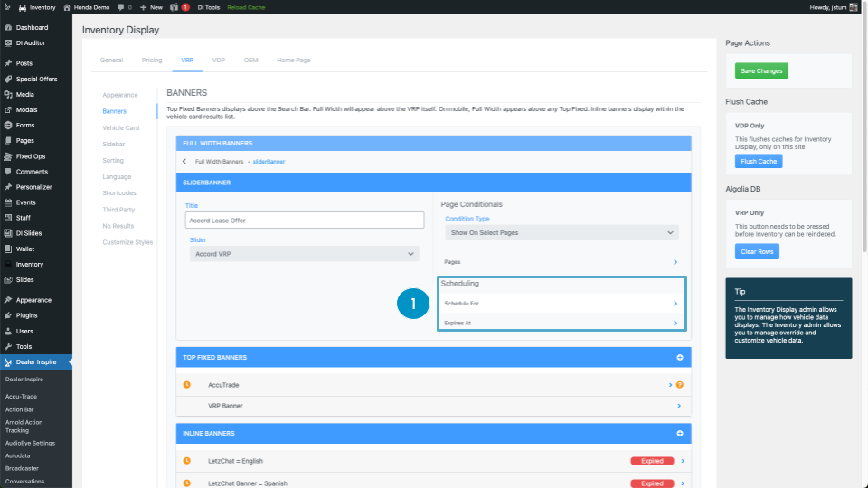Open DI Tools in admin bar

coord(209,7)
